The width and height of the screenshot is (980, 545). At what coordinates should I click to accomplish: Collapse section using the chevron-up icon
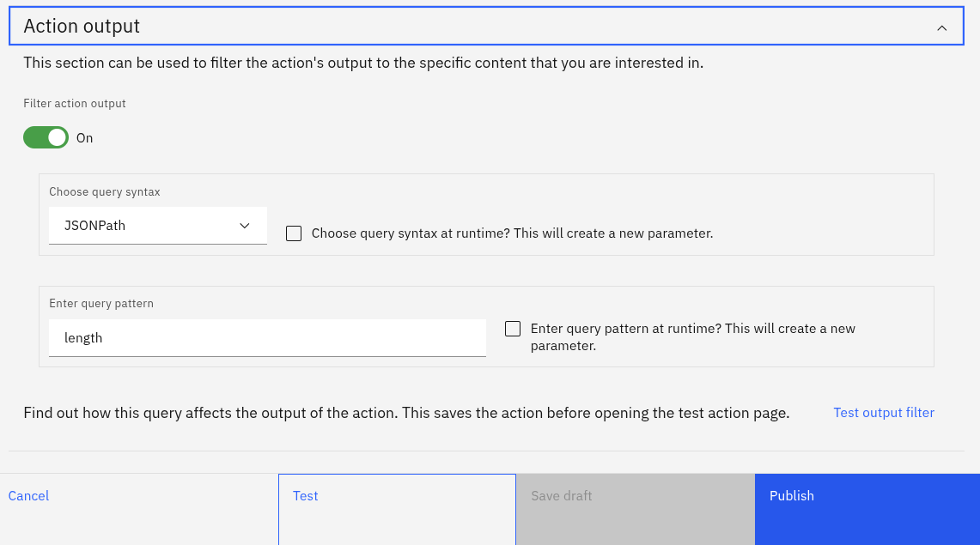tap(942, 28)
